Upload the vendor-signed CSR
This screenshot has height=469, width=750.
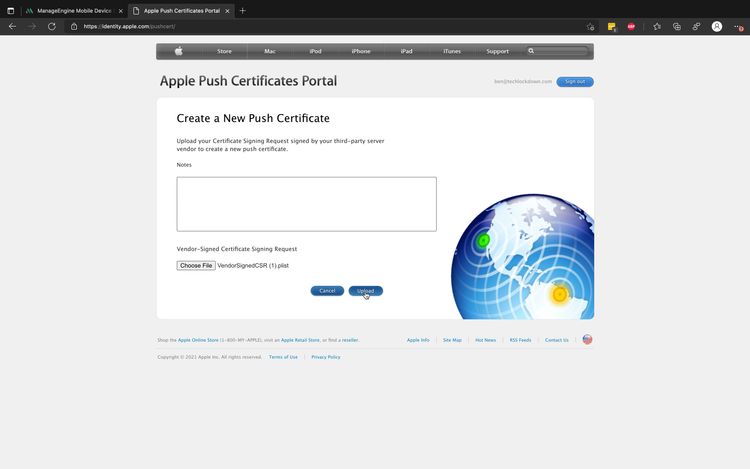[x=365, y=291]
